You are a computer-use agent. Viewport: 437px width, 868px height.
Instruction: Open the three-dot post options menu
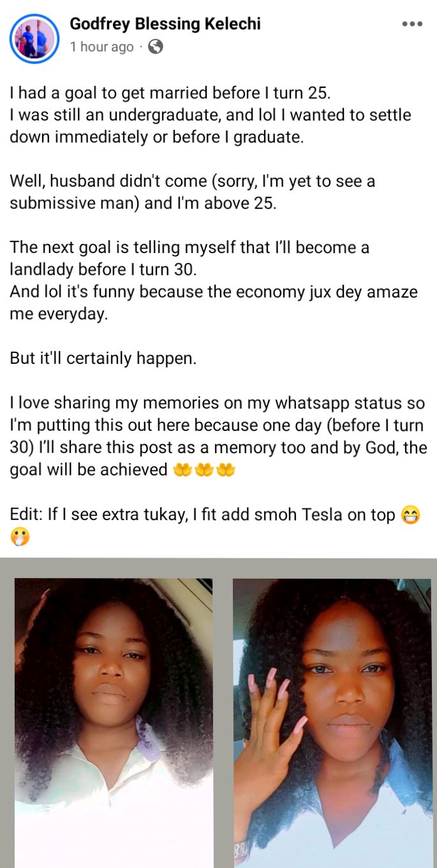(x=412, y=24)
